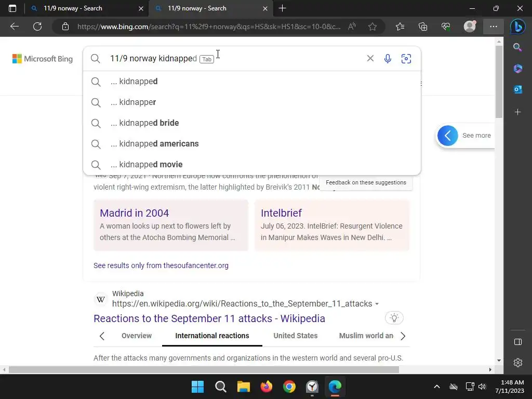Open the tab actions menu icon
The width and height of the screenshot is (532, 399).
coord(12,8)
